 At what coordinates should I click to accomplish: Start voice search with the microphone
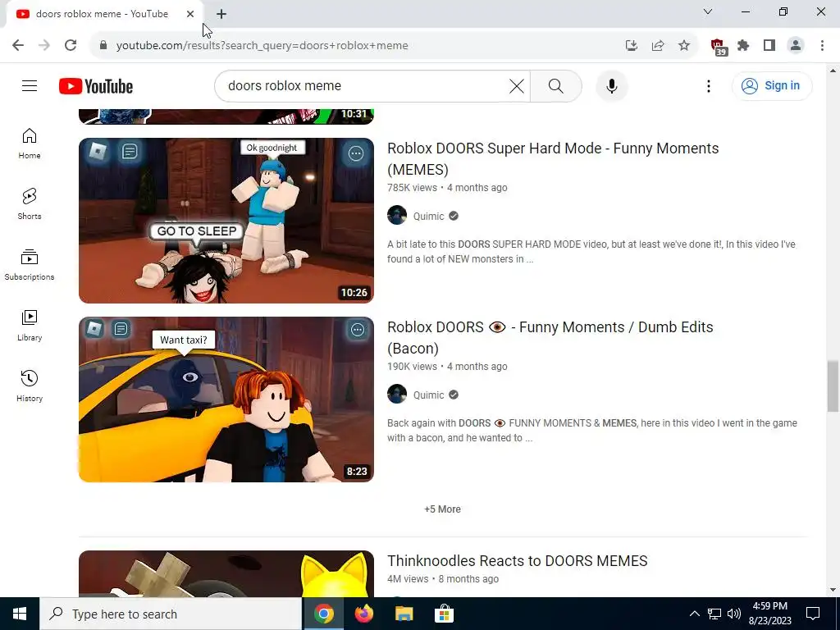612,85
